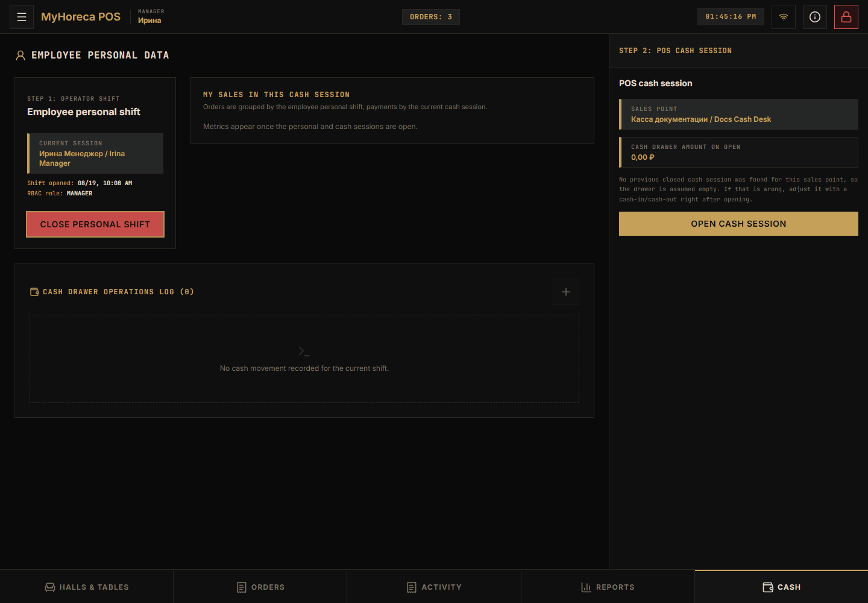
Task: Click the RBAC role MANAGER text
Action: tap(60, 194)
